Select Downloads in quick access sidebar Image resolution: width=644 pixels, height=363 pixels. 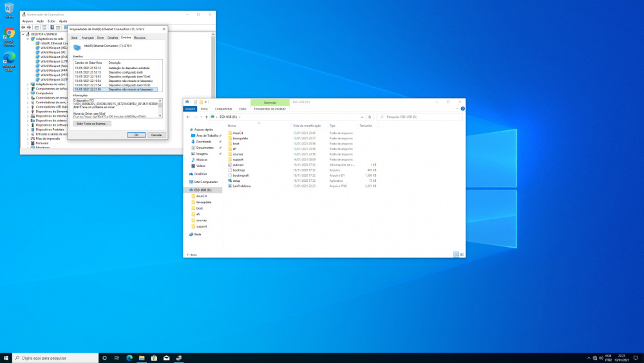(x=204, y=141)
